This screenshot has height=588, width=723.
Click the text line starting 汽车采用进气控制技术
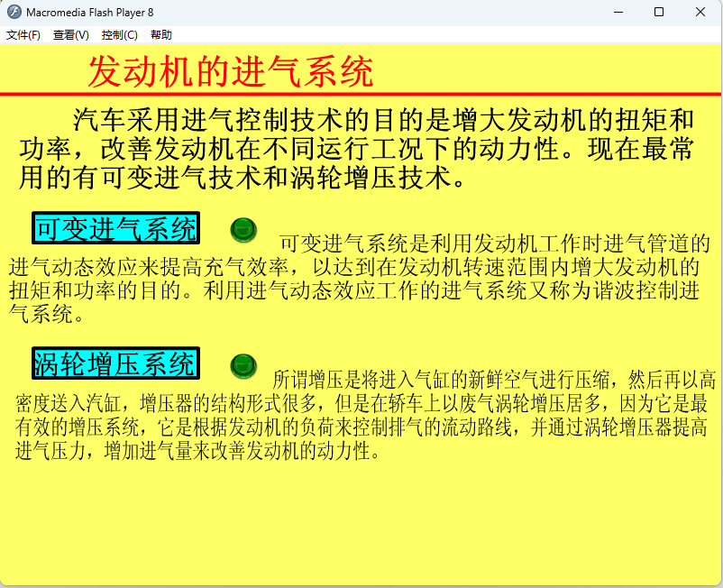[383, 120]
